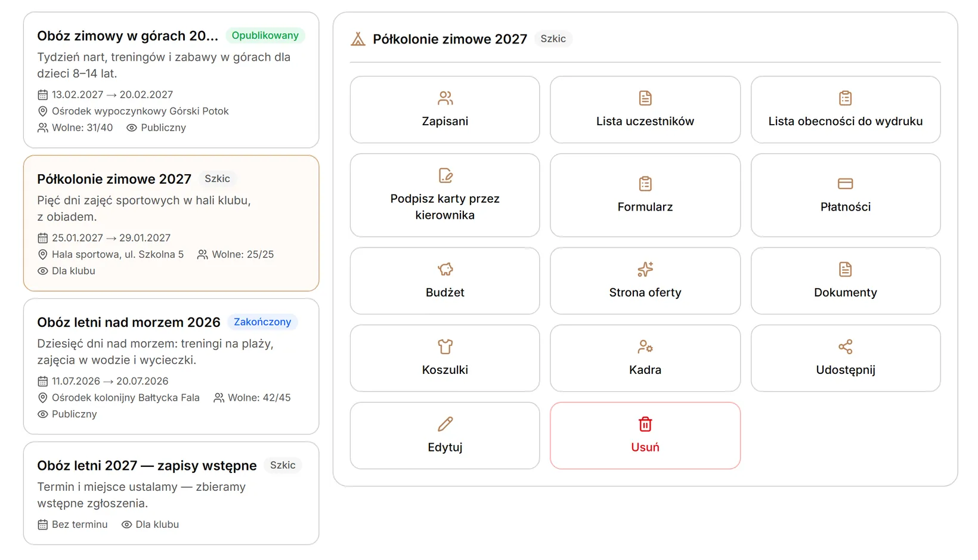Viewport: 978px width, 560px height.
Task: Click the Usuń delete button label
Action: coord(645,447)
